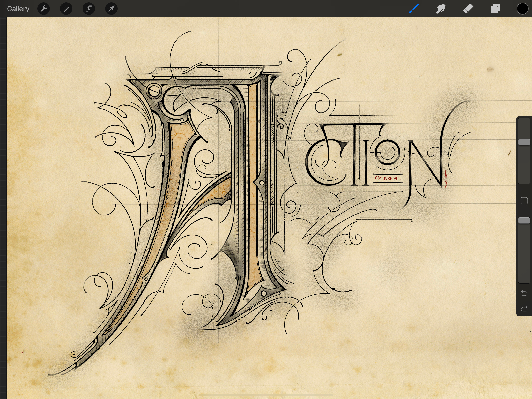Redo using the sidebar redo arrow
This screenshot has height=399, width=532.
(524, 309)
